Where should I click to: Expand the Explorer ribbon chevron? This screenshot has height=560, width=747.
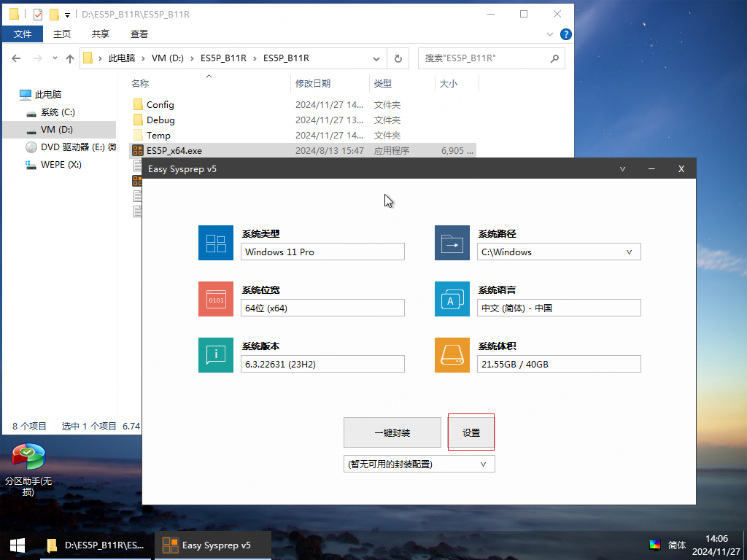pos(550,34)
